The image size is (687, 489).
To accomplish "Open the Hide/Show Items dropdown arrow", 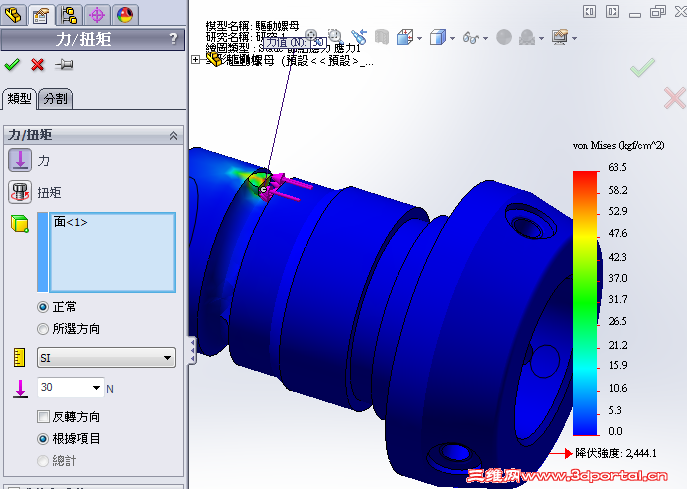I will tap(485, 39).
